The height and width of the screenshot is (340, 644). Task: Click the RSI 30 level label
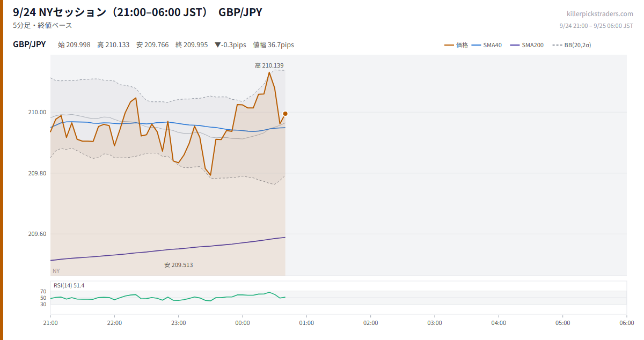[43, 304]
